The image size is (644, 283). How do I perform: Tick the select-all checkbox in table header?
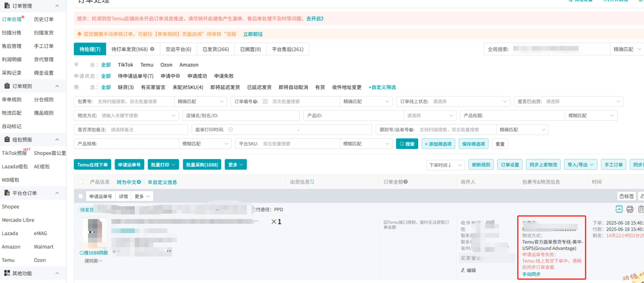81,182
